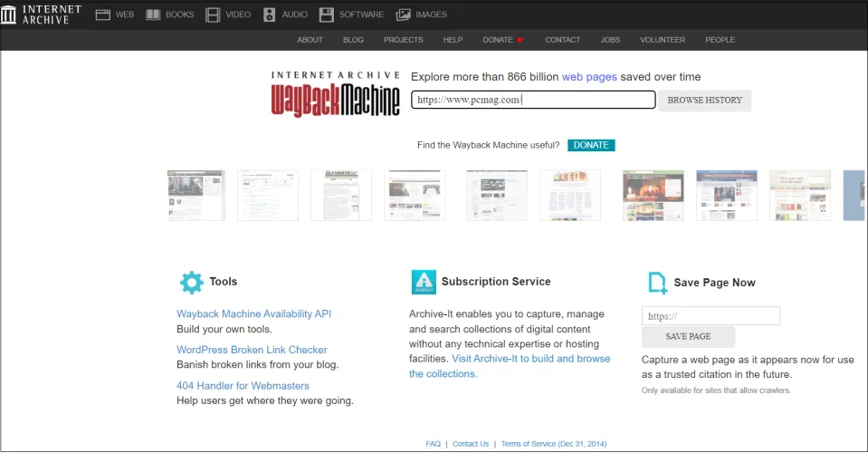The height and width of the screenshot is (453, 868).
Task: Open the Books section icon
Action: [153, 14]
